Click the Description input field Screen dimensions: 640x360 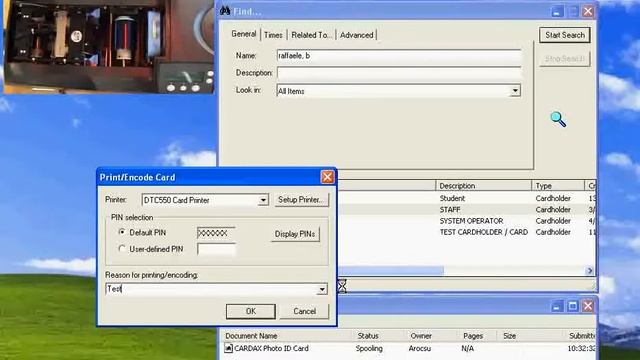[x=399, y=73]
